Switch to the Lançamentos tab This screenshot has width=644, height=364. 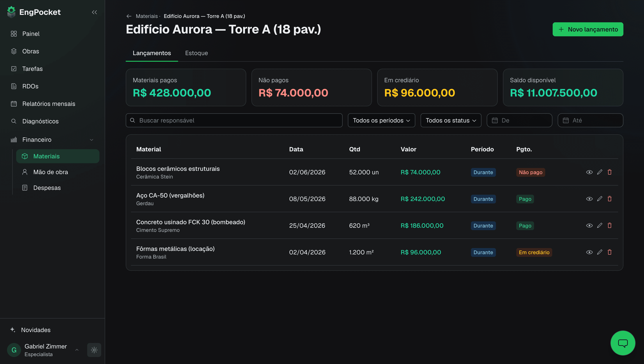tap(152, 53)
